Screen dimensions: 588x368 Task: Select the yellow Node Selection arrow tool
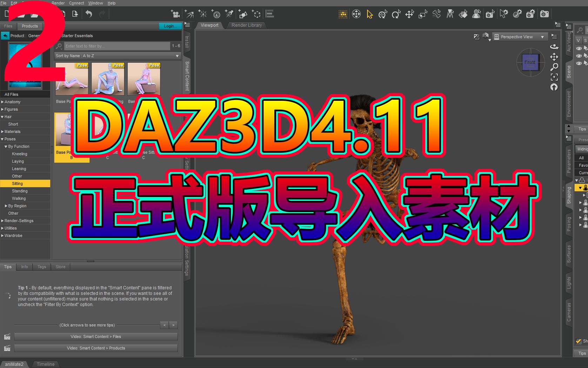coord(369,14)
